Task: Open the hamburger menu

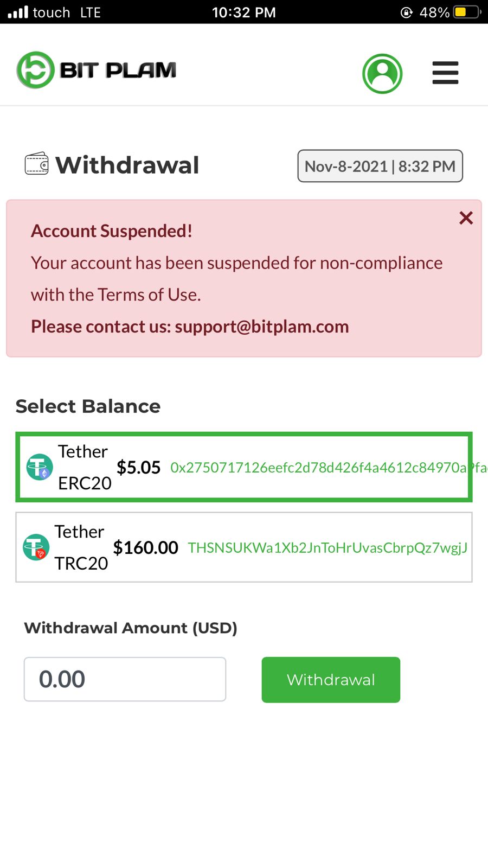Action: coord(445,73)
